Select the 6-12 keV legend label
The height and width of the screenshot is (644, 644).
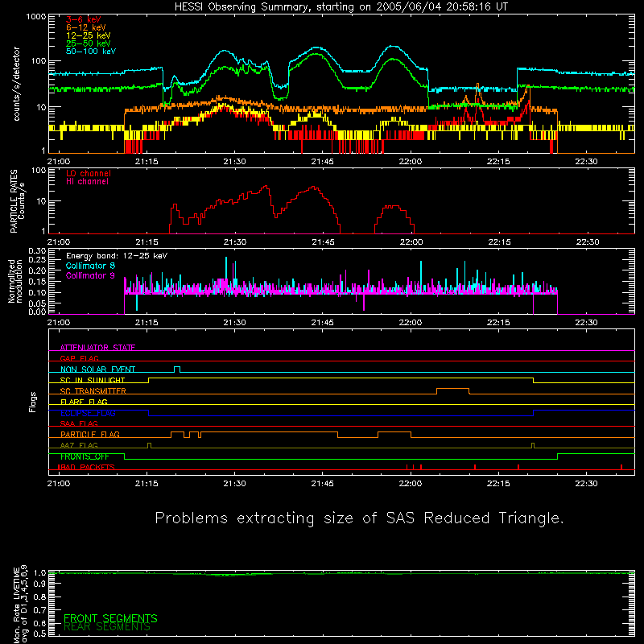click(86, 27)
